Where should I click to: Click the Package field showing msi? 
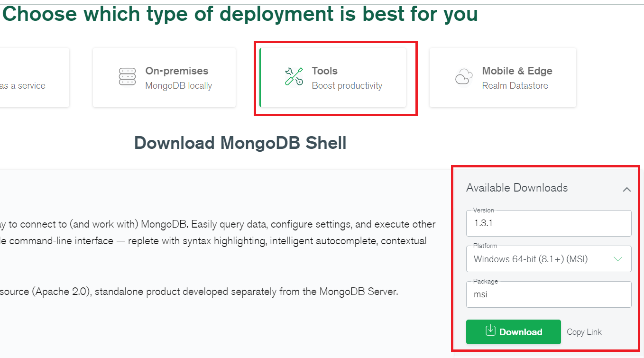549,294
